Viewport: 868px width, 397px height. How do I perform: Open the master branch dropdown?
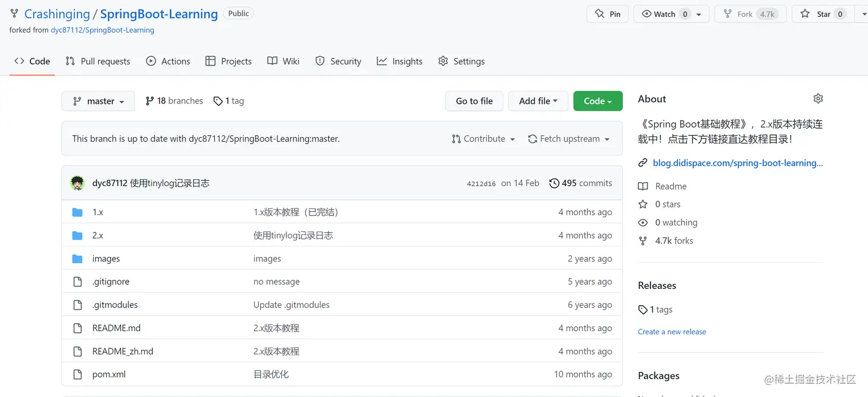coord(98,101)
